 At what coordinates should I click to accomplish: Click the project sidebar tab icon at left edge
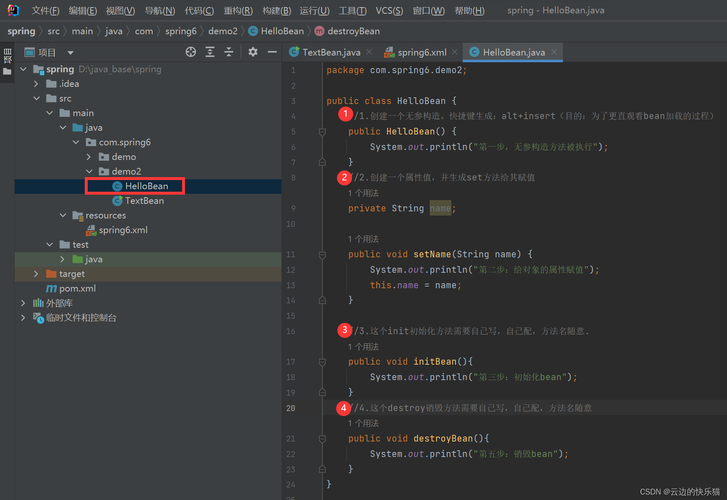(7, 63)
